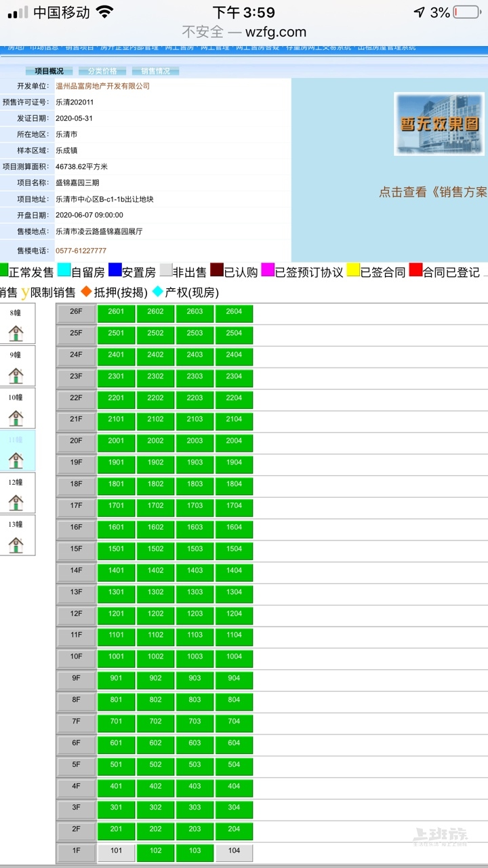Click the 暂无效果图 preview thumbnail

[439, 124]
